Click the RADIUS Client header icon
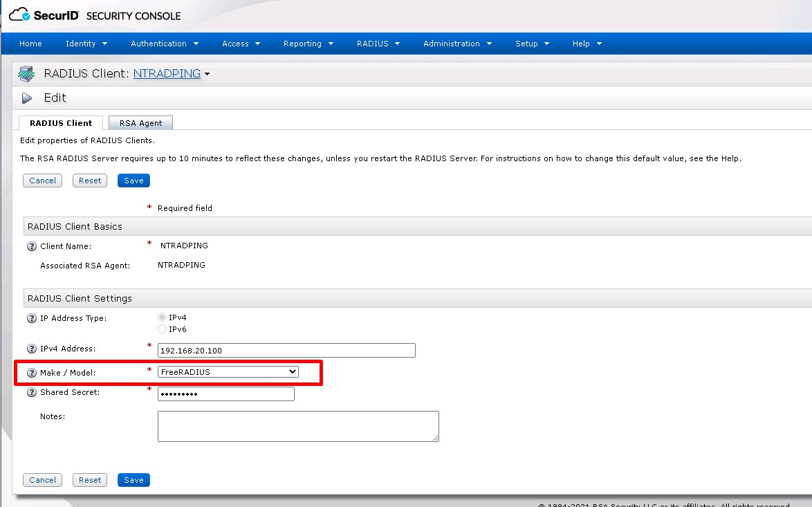Image resolution: width=812 pixels, height=507 pixels. 26,74
